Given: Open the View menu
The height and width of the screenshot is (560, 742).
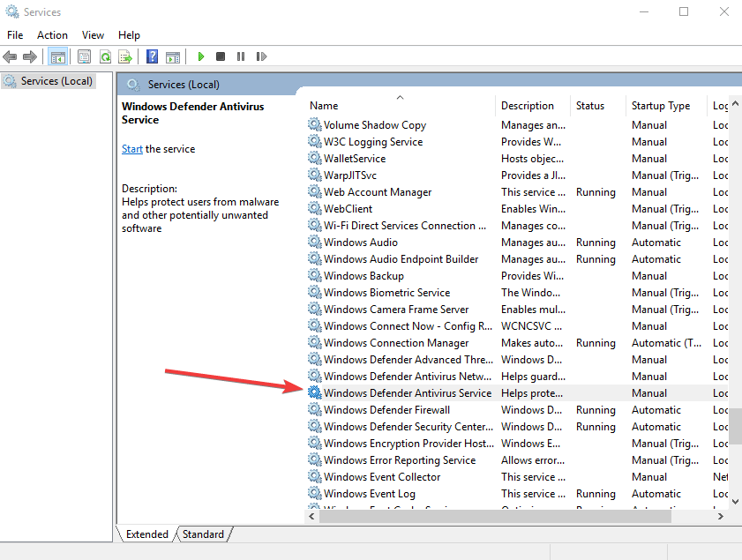Looking at the screenshot, I should point(93,35).
